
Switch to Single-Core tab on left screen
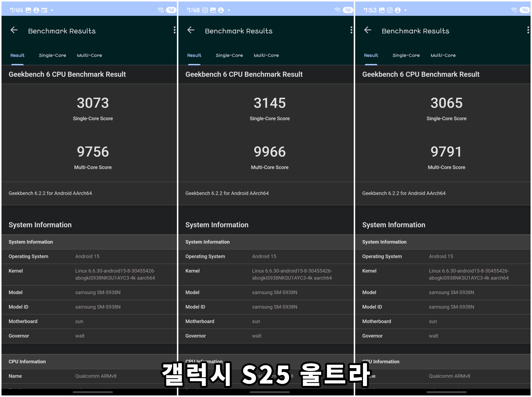(52, 55)
